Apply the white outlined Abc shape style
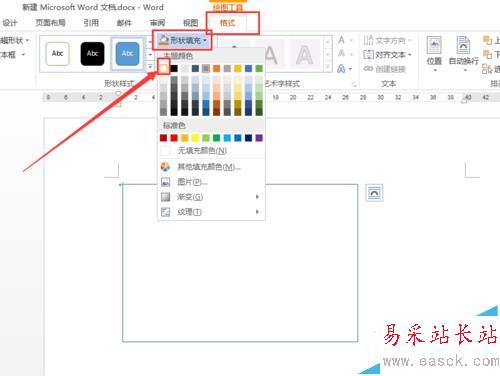The image size is (500, 376). pos(58,53)
